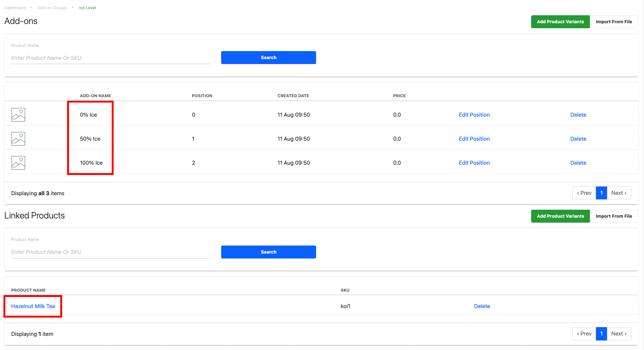Click created date of 0% Ice row
The image size is (644, 350).
294,115
